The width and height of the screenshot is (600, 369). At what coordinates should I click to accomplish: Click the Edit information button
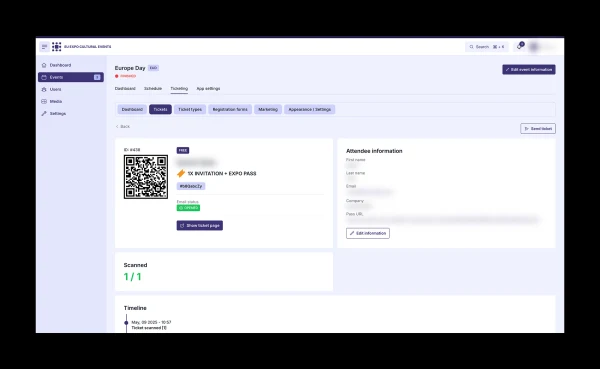click(368, 233)
